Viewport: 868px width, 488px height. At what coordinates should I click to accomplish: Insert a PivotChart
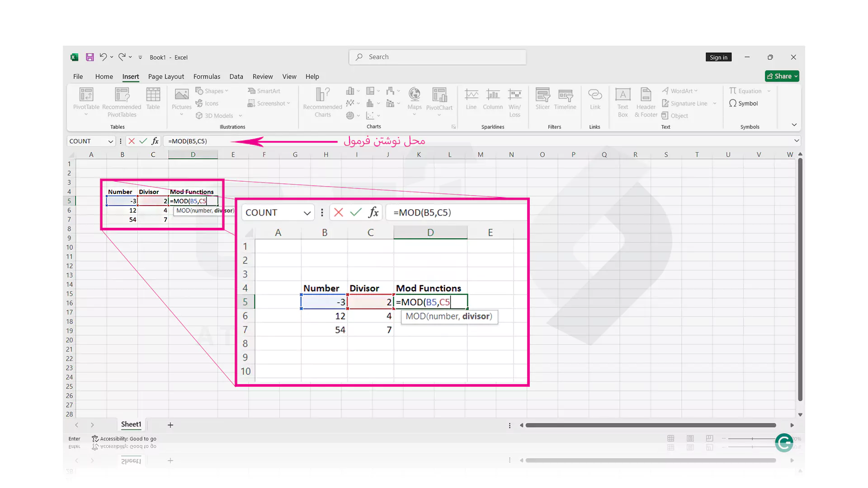pyautogui.click(x=439, y=101)
